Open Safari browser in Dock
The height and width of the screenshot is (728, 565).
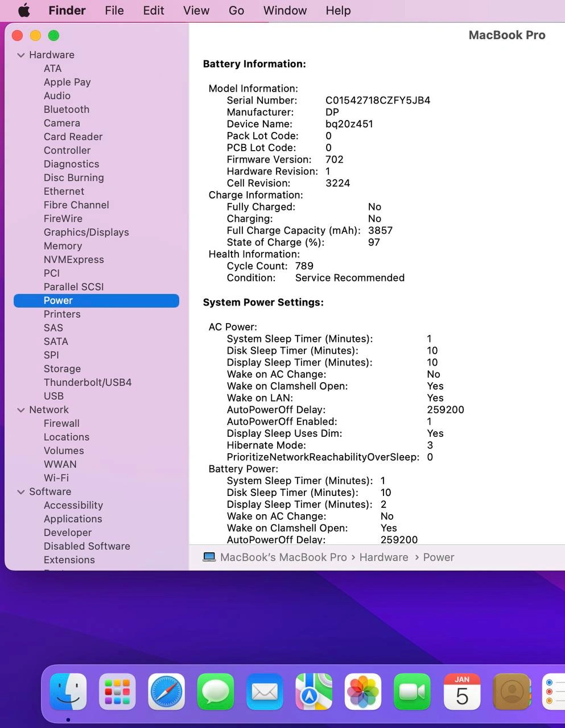click(167, 692)
